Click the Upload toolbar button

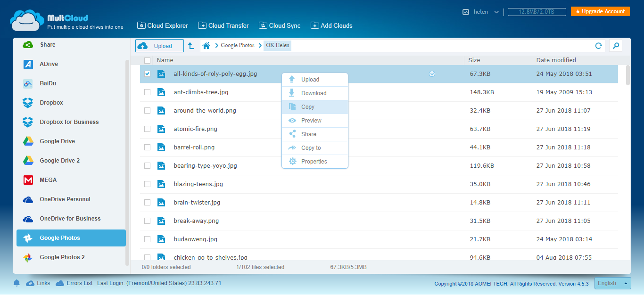pyautogui.click(x=159, y=46)
